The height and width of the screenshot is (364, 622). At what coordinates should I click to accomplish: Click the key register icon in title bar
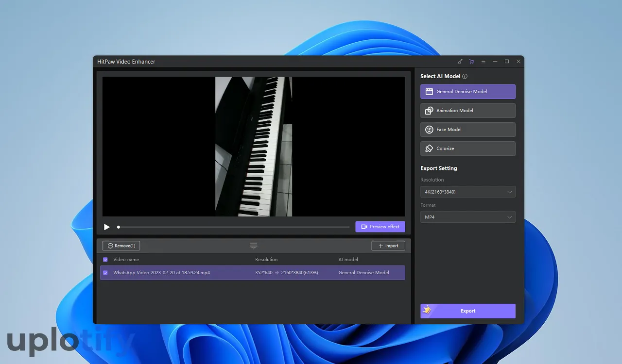tap(460, 62)
